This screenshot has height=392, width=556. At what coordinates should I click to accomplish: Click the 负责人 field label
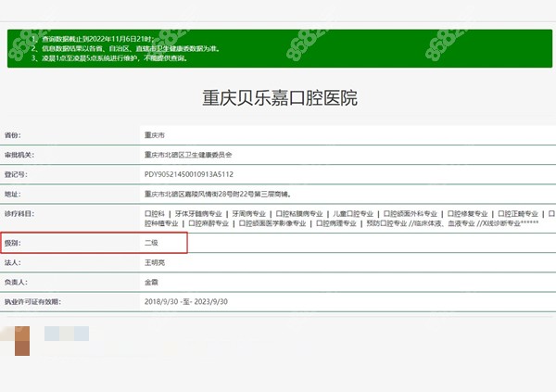point(16,283)
